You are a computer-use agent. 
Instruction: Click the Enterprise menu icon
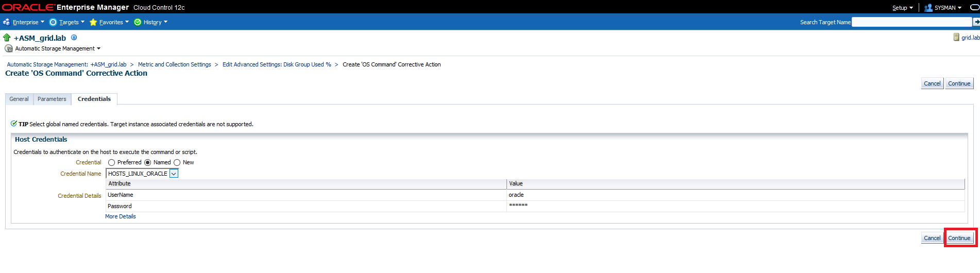tap(6, 22)
